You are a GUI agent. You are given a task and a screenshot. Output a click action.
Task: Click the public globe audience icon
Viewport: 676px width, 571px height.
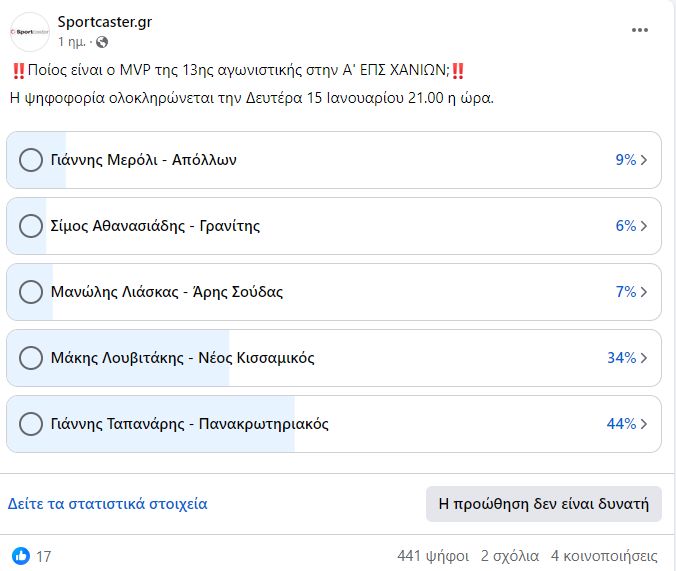(102, 42)
